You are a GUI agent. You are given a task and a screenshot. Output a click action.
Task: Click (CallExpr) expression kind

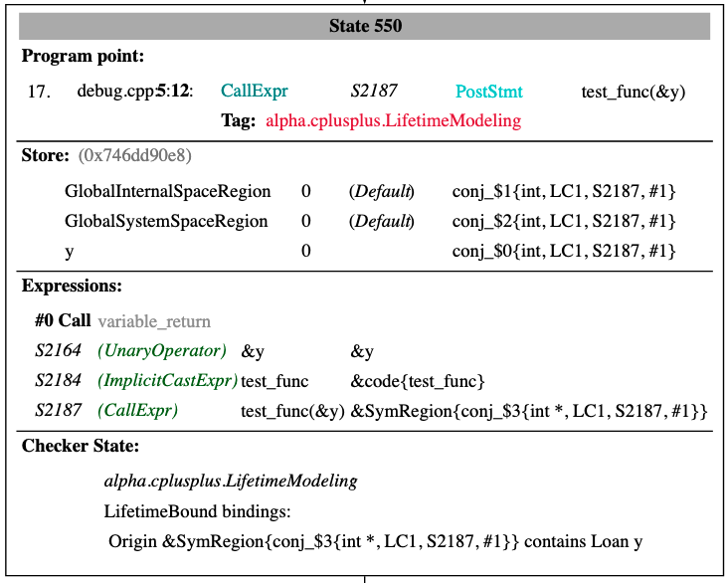coord(137,411)
